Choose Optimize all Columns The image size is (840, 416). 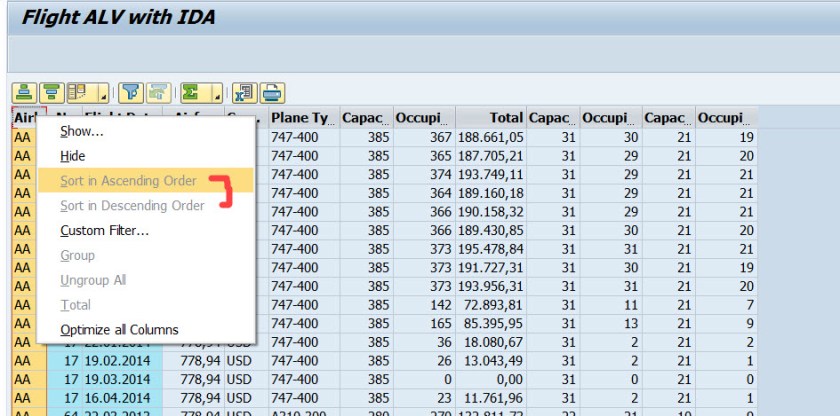119,330
